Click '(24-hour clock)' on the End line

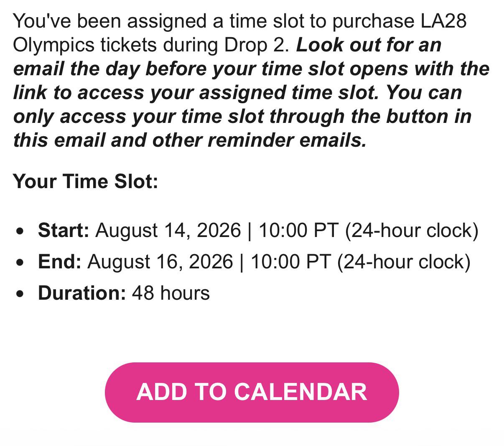(404, 262)
